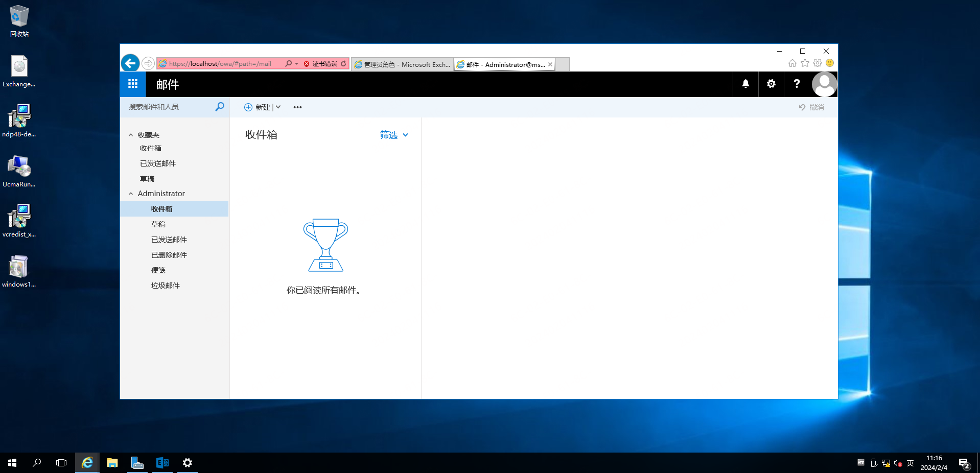
Task: Open the more actions ellipsis
Action: pos(297,107)
